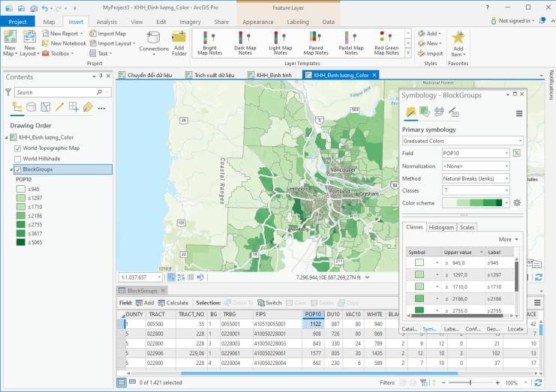Switch to Chuyển đổi dữ liệu map tab
This screenshot has width=556, height=392.
[x=146, y=75]
